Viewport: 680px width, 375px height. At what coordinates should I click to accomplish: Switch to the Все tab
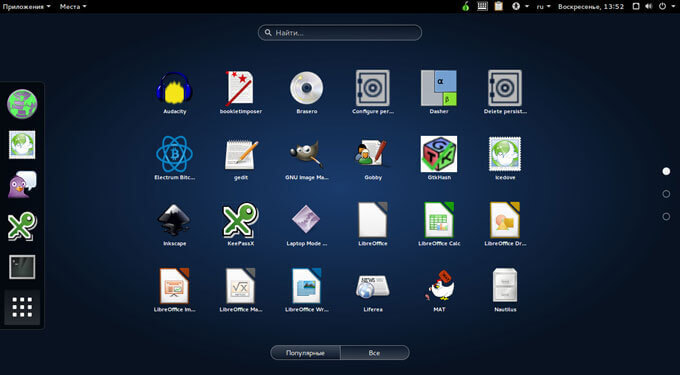(x=375, y=352)
